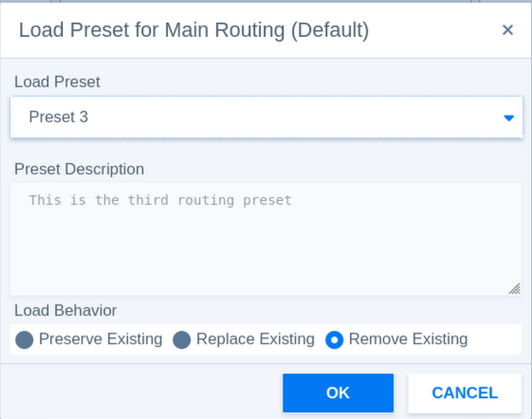The image size is (532, 419).
Task: Select the Preserve Existing radio button
Action: pos(25,340)
